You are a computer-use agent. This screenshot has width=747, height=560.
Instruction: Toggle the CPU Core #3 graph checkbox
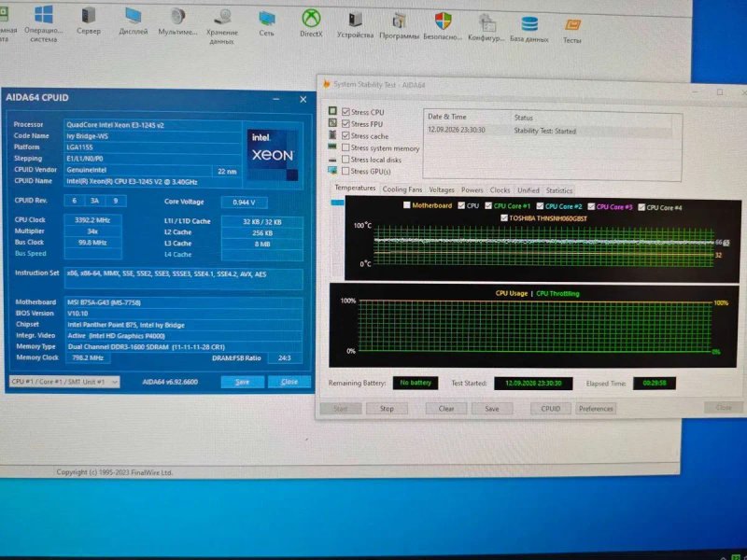point(591,206)
